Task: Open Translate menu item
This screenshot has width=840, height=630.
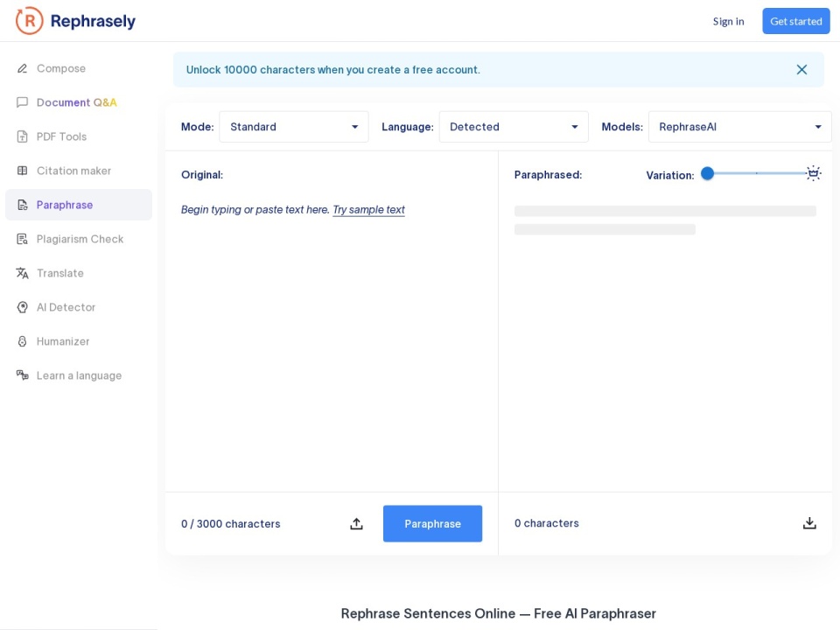Action: point(79,273)
